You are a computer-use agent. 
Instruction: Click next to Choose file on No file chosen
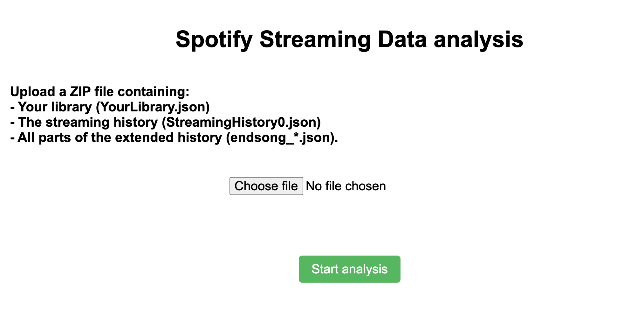pos(345,186)
